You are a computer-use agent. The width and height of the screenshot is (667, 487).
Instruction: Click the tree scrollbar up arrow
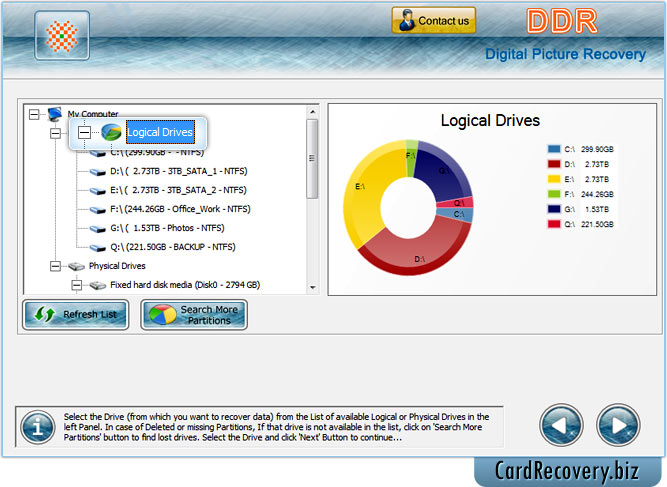313,112
